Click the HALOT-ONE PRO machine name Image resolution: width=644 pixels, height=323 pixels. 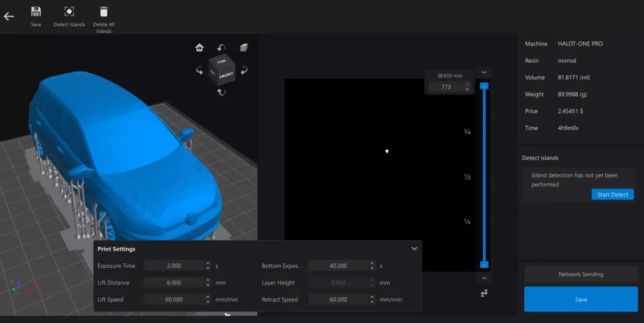coord(580,44)
